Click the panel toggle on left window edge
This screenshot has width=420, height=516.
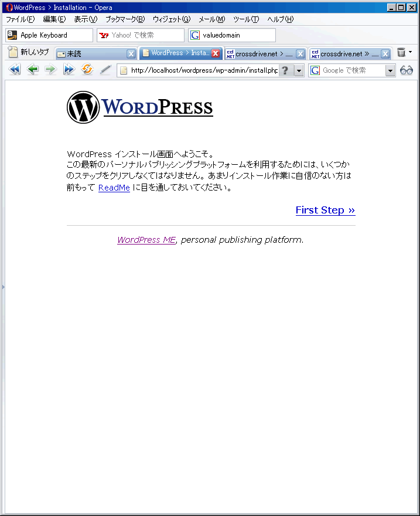pos(4,287)
